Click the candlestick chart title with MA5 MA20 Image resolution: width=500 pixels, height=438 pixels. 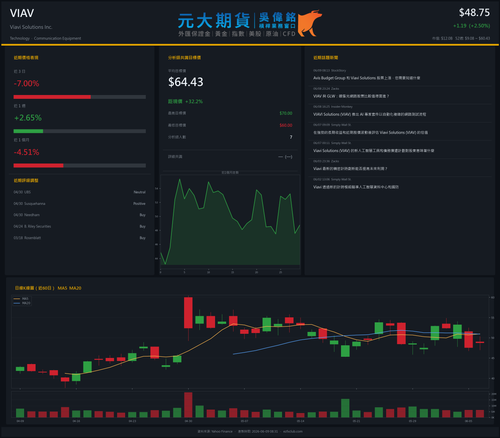[48, 288]
